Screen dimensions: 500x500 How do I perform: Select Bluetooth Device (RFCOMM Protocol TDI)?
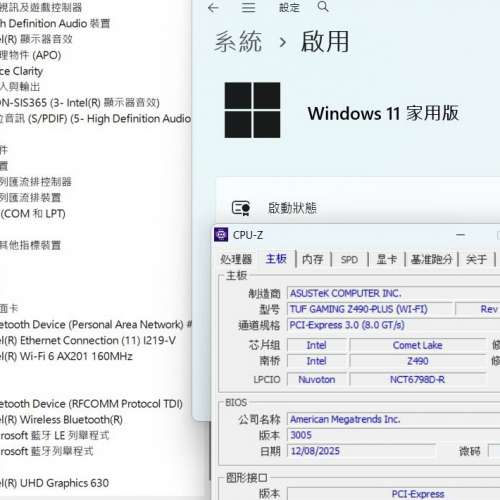click(x=91, y=404)
